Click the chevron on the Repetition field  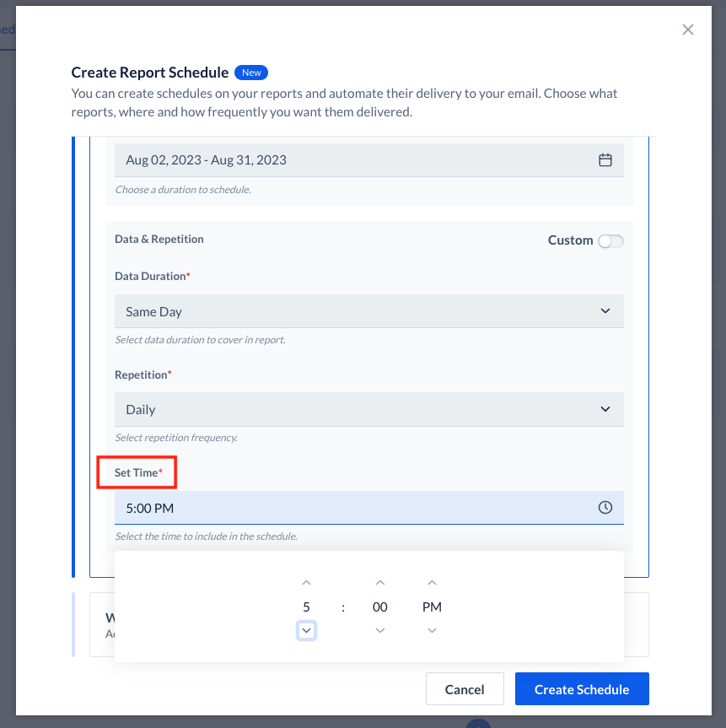605,409
